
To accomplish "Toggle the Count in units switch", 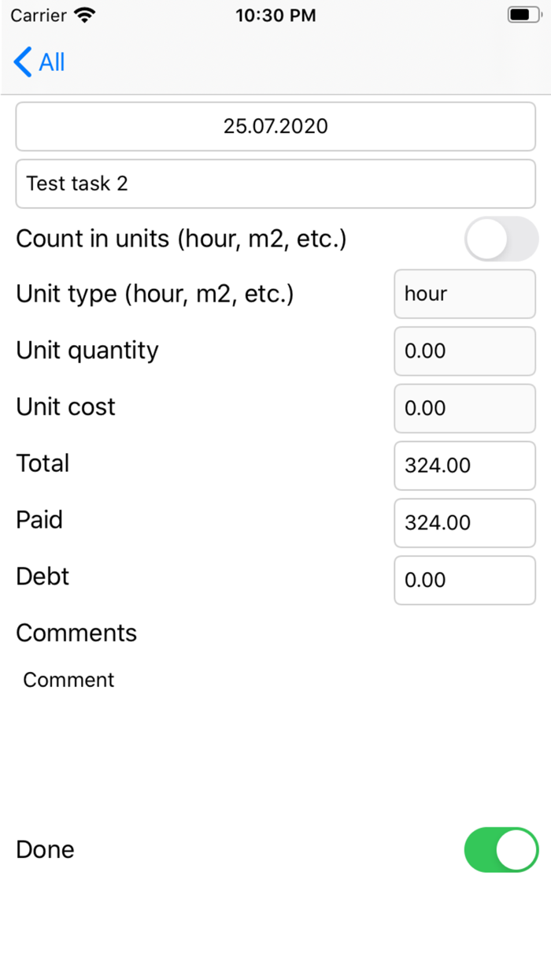I will [501, 239].
